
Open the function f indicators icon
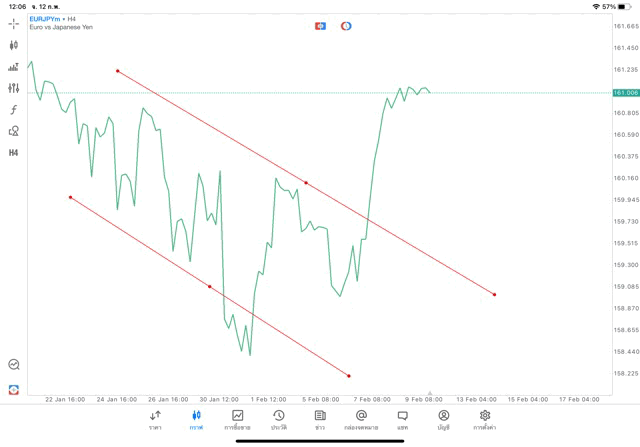pos(13,109)
